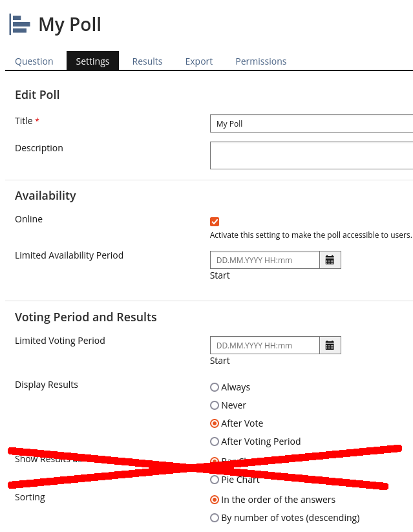
Task: Open the Export tab
Action: tap(199, 61)
